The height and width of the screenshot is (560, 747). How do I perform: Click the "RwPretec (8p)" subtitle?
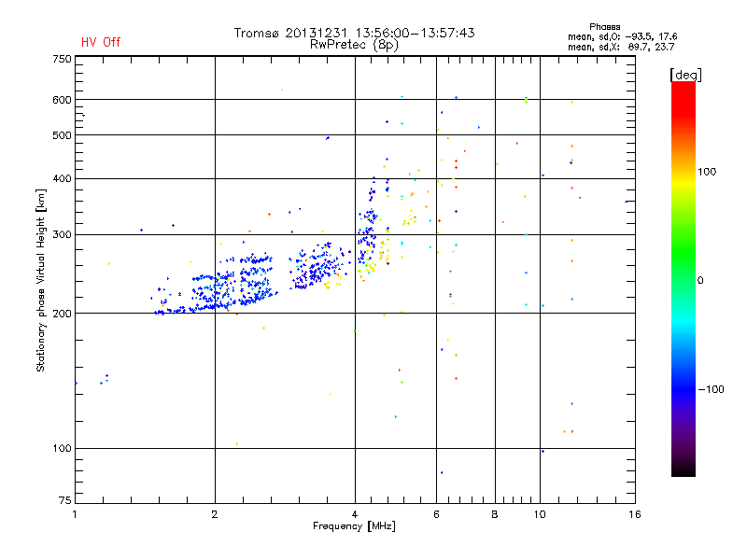tap(354, 45)
